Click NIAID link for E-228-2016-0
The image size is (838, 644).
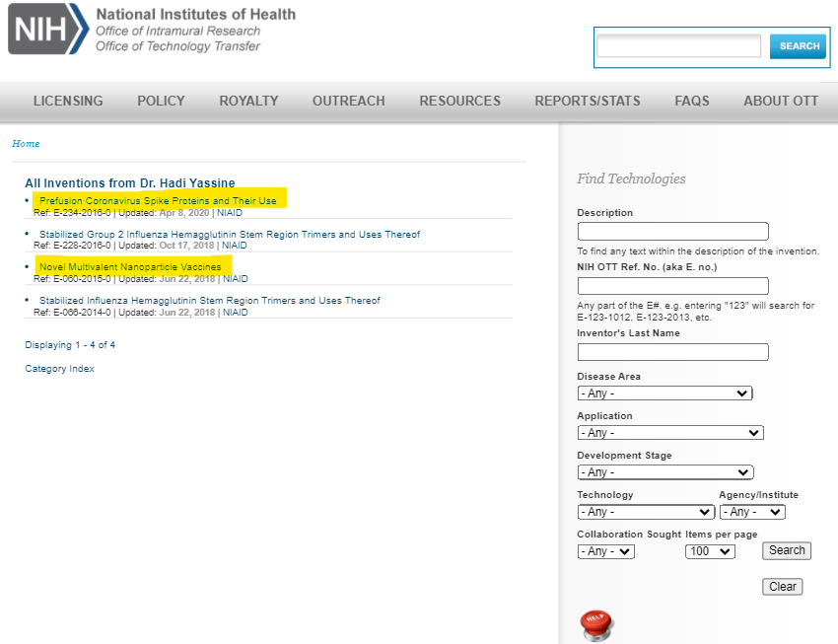click(234, 246)
